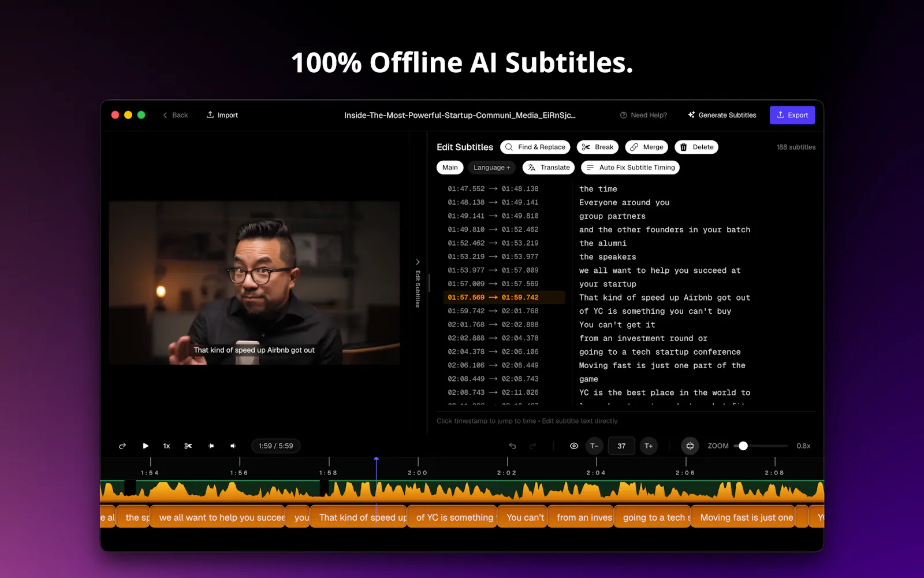Click the scissors cut icon in playback bar
This screenshot has width=924, height=578.
click(188, 446)
